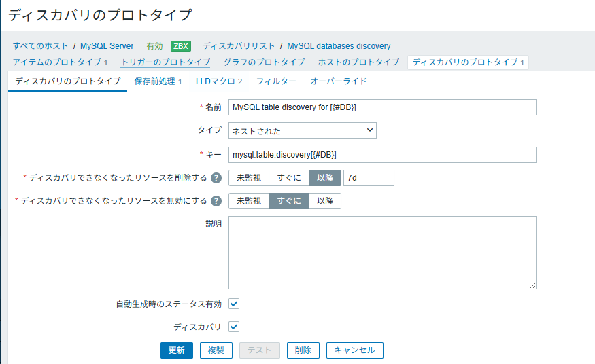The image size is (595, 364).
Task: Set delete lost resources to 未監視
Action: pos(249,178)
